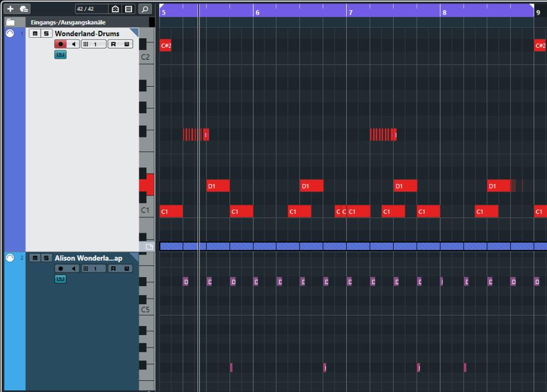547x392 pixels.
Task: Enable Write automation on Alison Wonderland track
Action: [127, 268]
